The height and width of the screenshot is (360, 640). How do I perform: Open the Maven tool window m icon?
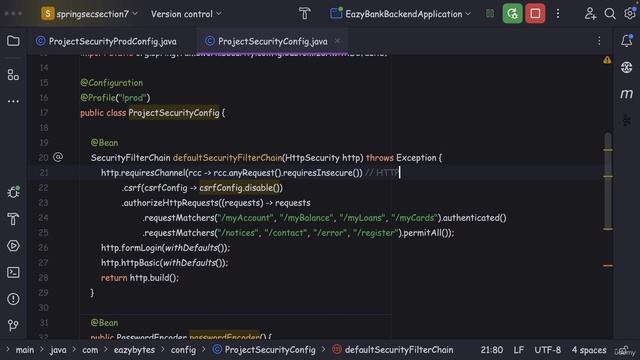(627, 94)
